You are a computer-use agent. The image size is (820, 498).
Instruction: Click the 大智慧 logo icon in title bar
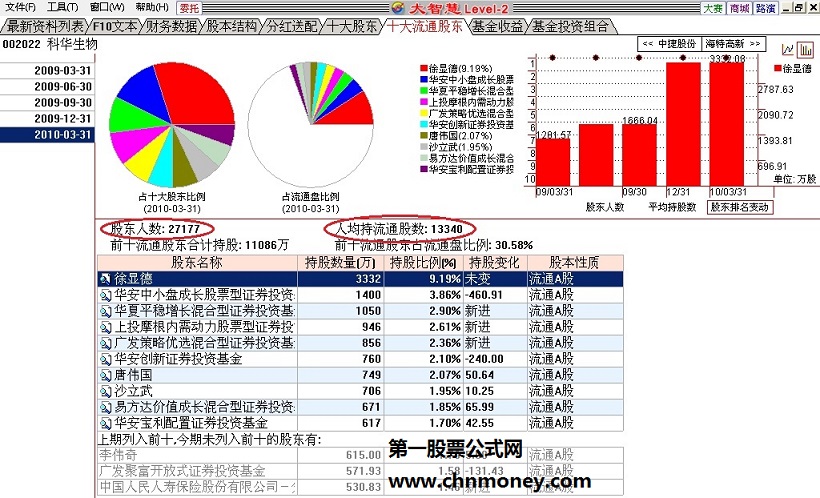[x=398, y=7]
